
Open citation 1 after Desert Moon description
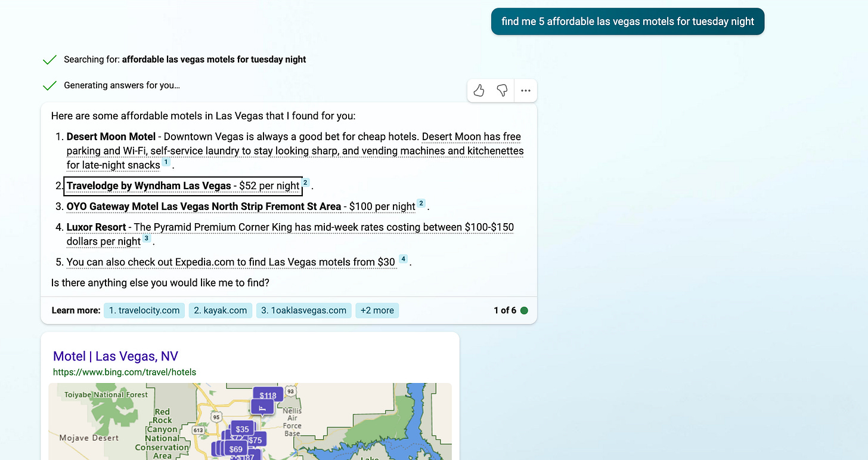pos(166,162)
